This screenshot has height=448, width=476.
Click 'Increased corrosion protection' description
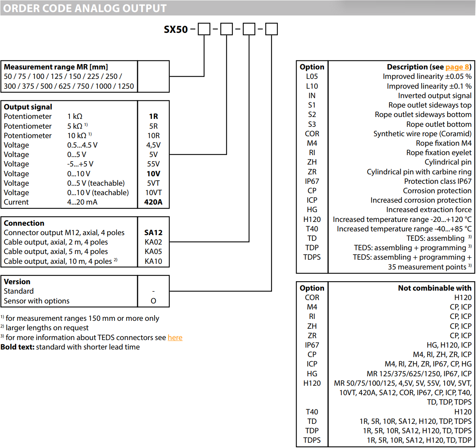421,200
